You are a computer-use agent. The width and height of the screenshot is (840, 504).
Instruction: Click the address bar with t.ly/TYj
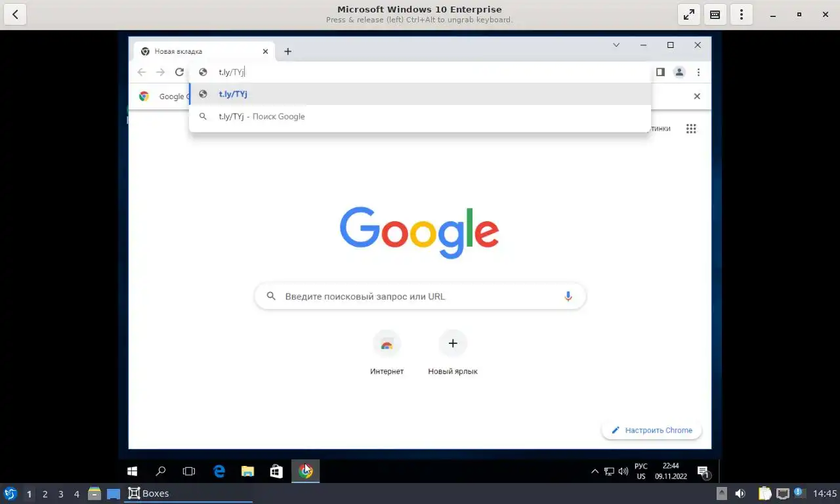420,72
